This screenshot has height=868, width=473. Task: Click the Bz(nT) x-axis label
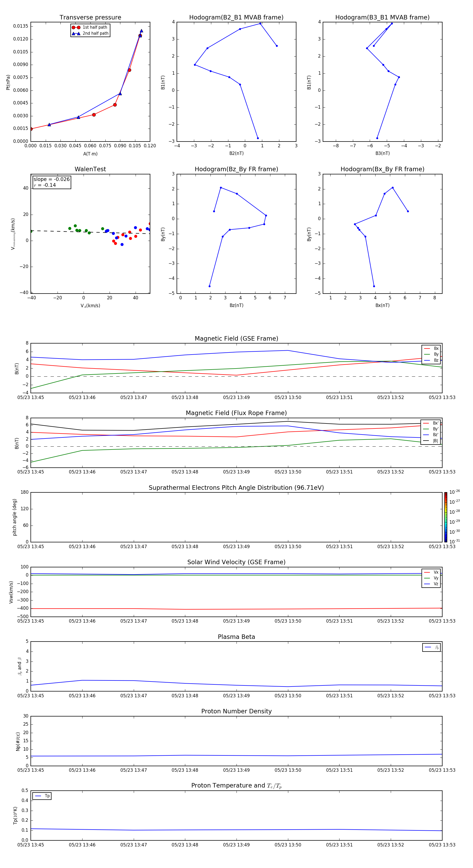click(236, 305)
